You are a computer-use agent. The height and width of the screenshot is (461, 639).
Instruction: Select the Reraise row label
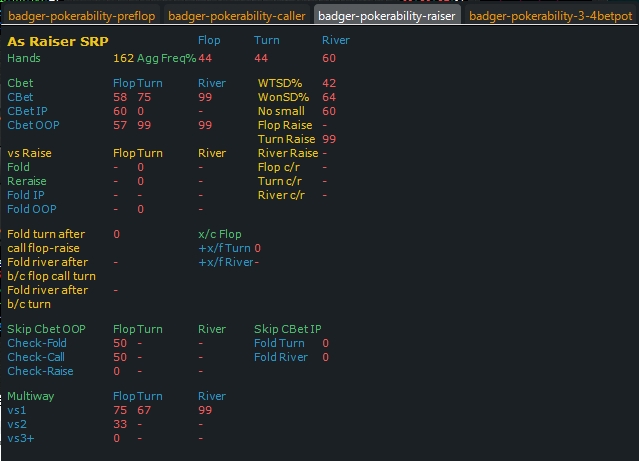click(27, 181)
